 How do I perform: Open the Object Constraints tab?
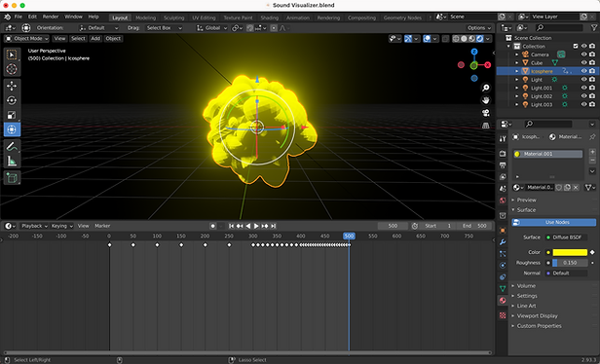pyautogui.click(x=503, y=277)
